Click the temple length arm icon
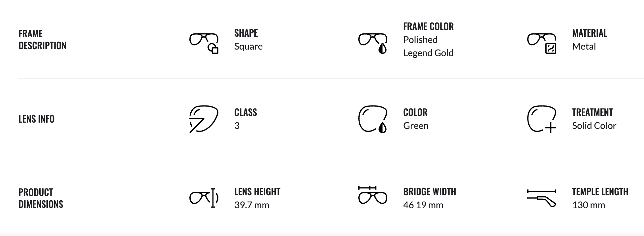The height and width of the screenshot is (236, 644). [542, 198]
